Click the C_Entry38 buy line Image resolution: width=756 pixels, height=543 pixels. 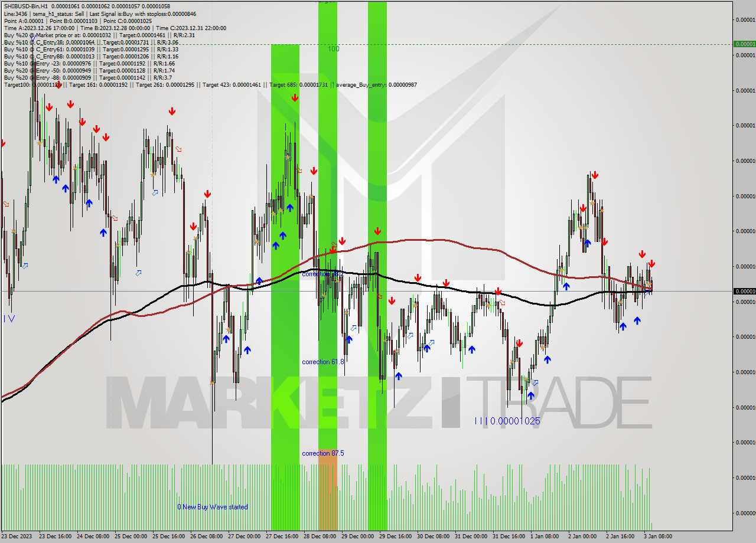pyautogui.click(x=91, y=42)
